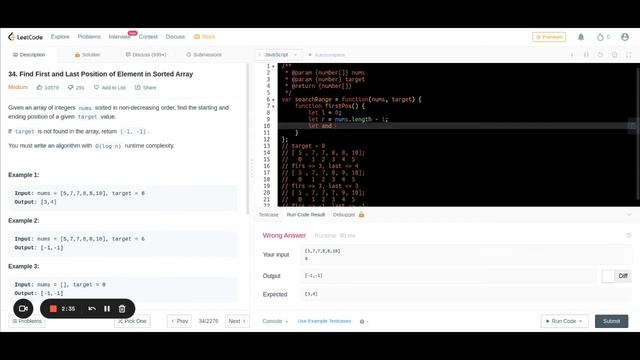Screen dimensions: 640x360
Task: Click the Your input testcase field
Action: [x=466, y=255]
